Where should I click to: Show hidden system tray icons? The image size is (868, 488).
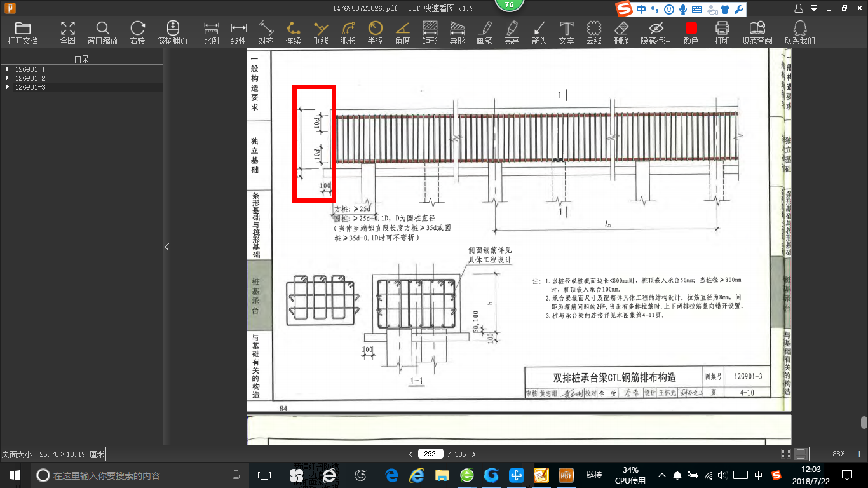tap(662, 475)
